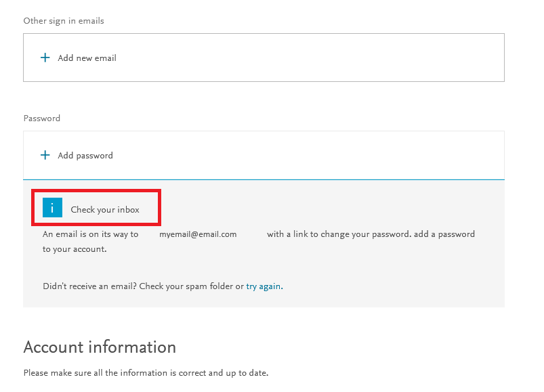Click the plus icon beside Add password

45,155
